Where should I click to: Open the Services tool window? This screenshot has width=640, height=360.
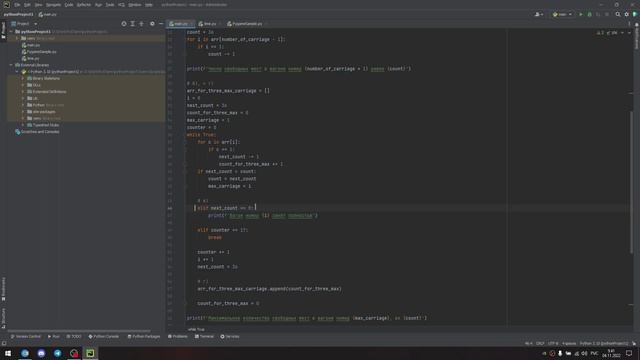point(230,337)
